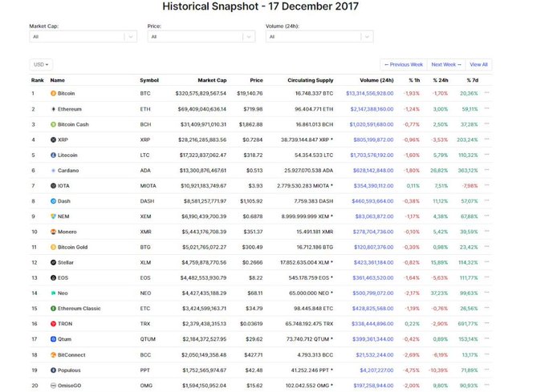
Task: Click the Bitcoin Gold logo icon
Action: (53, 247)
